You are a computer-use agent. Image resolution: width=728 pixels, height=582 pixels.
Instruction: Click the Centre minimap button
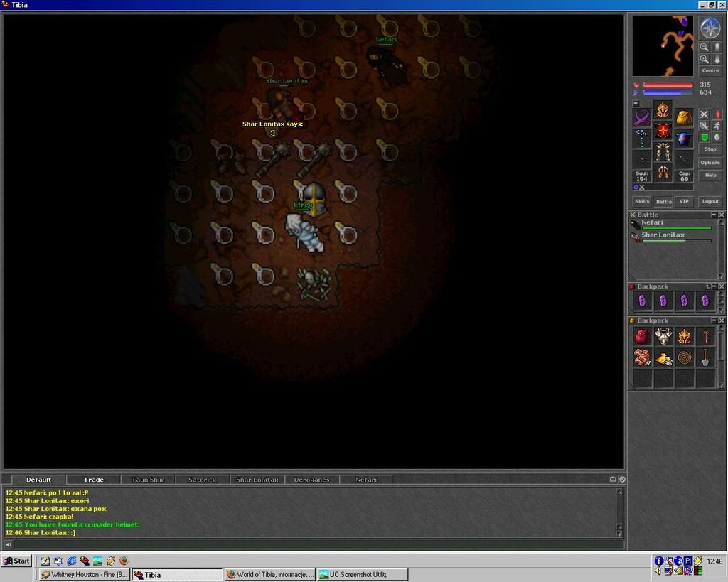pos(710,70)
